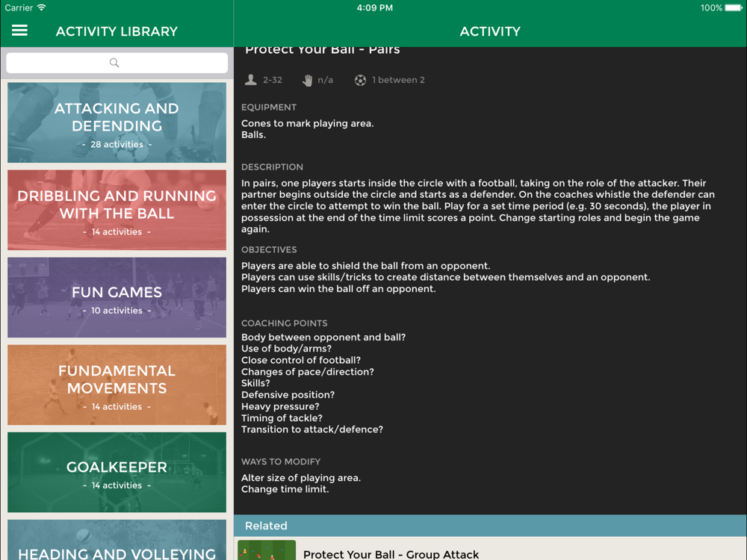Tap the battery indicator icon
This screenshot has height=560, width=747.
(734, 7)
